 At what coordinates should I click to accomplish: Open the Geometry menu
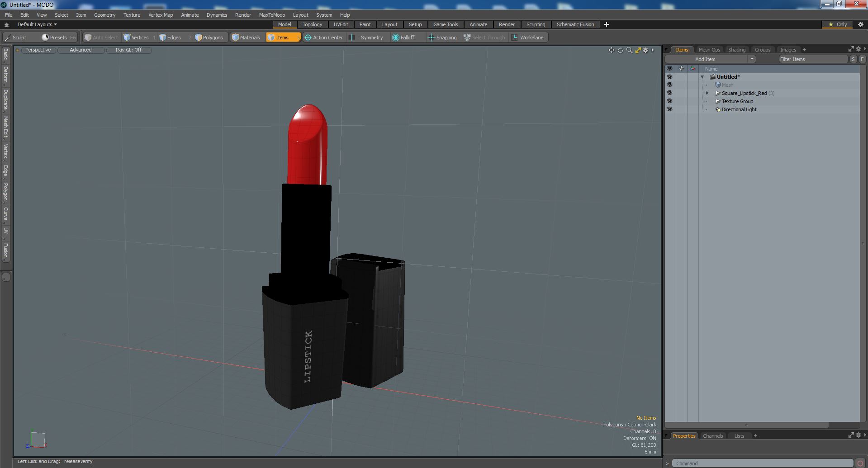[x=104, y=15]
